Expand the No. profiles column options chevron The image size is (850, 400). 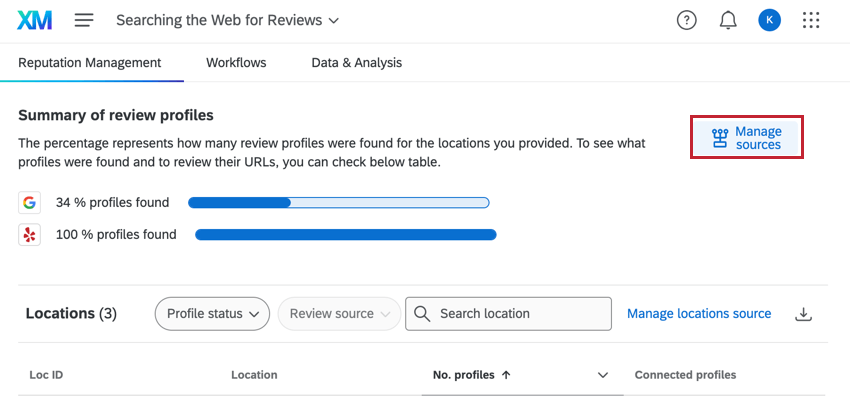pos(603,375)
